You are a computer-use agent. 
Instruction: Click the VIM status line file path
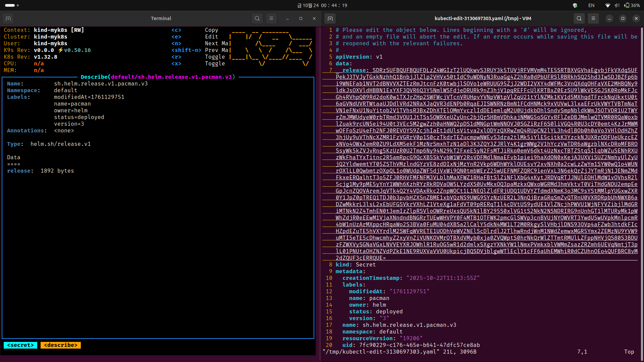tap(381, 352)
